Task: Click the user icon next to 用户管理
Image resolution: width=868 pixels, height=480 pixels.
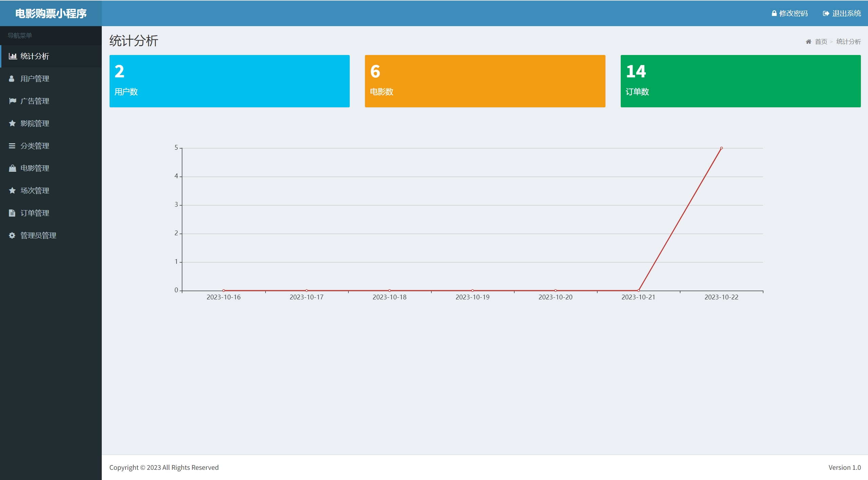Action: tap(12, 78)
